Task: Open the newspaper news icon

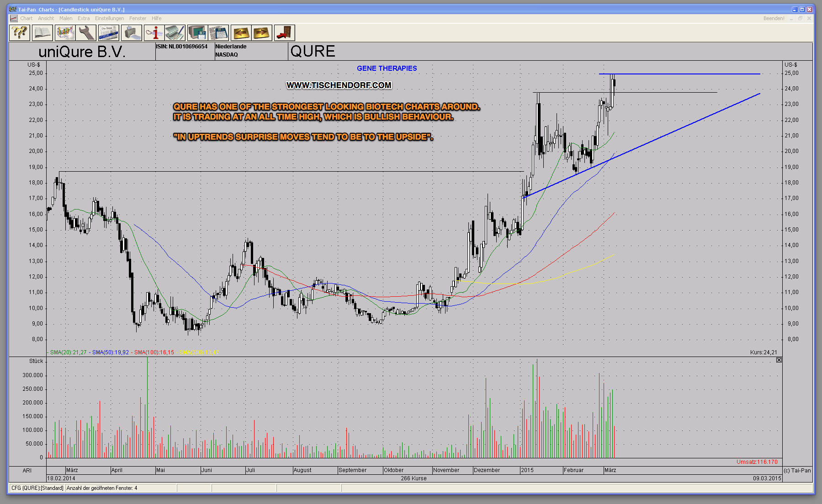Action: [x=109, y=33]
